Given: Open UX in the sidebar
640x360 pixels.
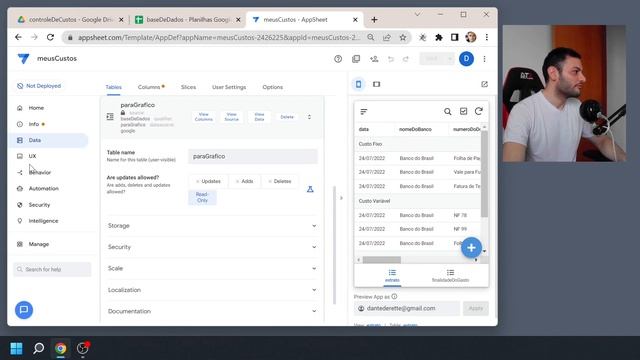Looking at the screenshot, I should (32, 156).
